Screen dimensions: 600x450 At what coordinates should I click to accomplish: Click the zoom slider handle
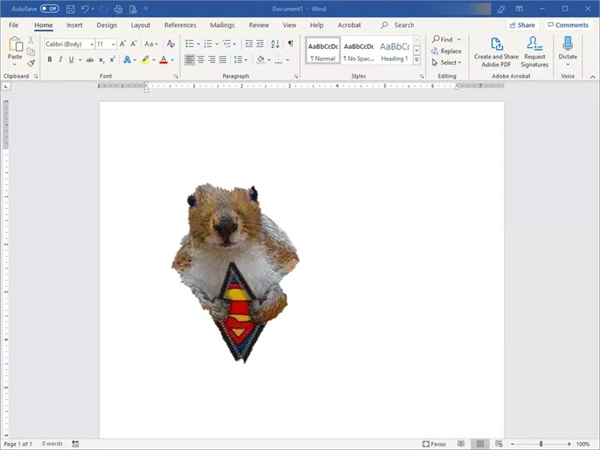(541, 444)
